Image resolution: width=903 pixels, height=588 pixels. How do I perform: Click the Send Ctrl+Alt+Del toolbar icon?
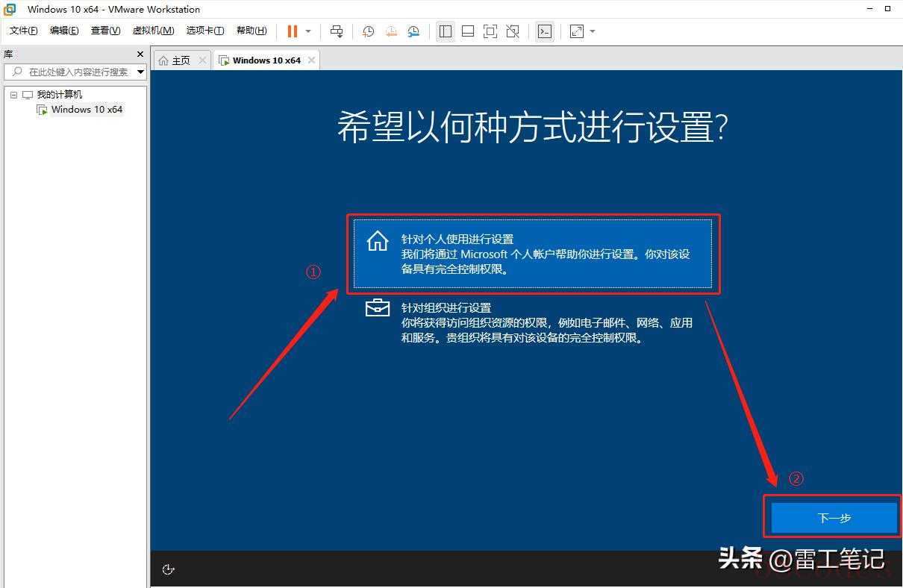point(337,31)
